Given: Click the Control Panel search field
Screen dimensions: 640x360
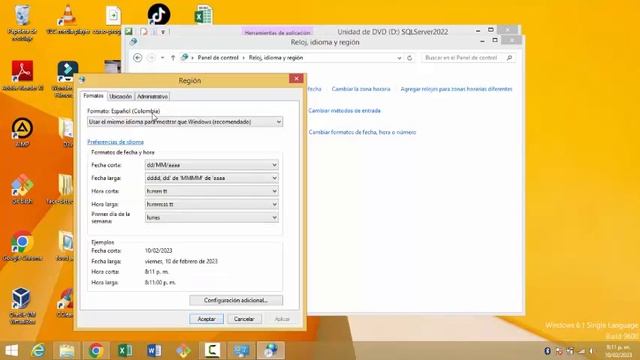Looking at the screenshot, I should pos(469,58).
